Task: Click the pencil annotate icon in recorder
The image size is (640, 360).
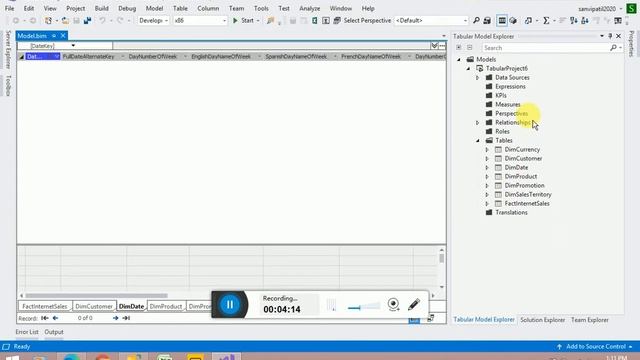Action: pos(413,304)
